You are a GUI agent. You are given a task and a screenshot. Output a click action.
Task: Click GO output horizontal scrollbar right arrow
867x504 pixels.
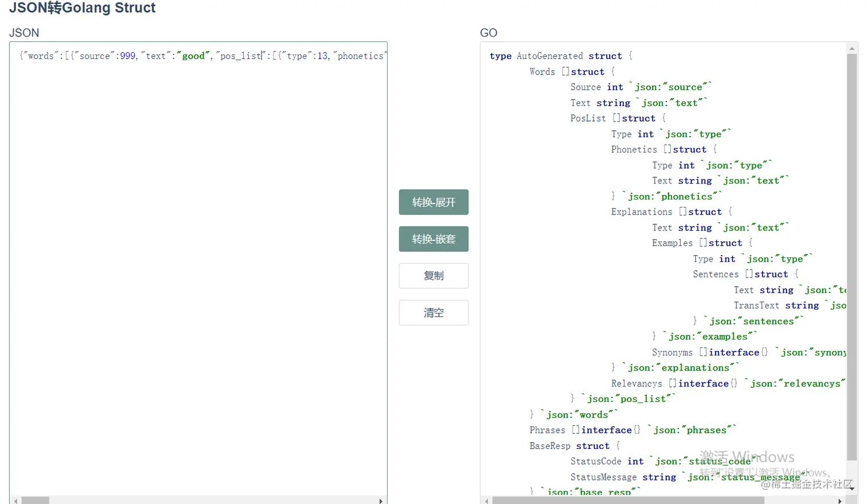click(840, 501)
